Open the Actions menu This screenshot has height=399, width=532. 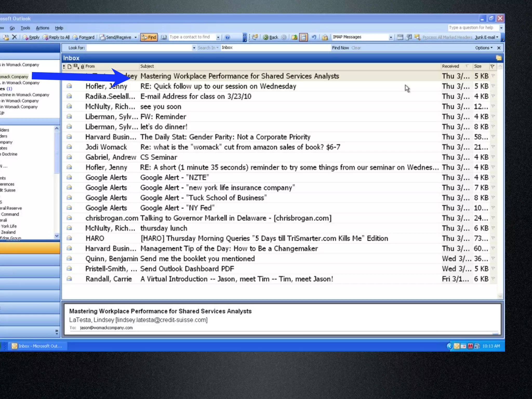coord(42,28)
